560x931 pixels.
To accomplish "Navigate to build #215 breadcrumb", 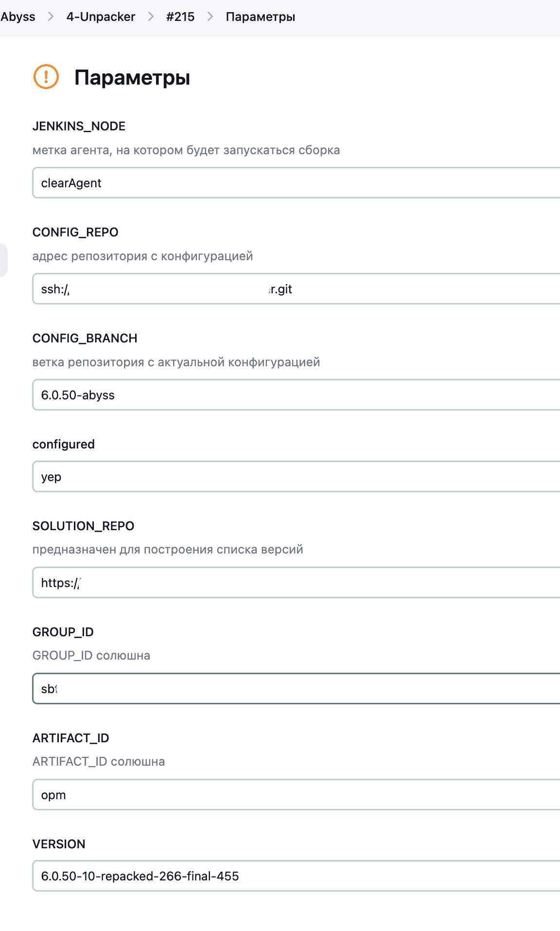I will 180,17.
